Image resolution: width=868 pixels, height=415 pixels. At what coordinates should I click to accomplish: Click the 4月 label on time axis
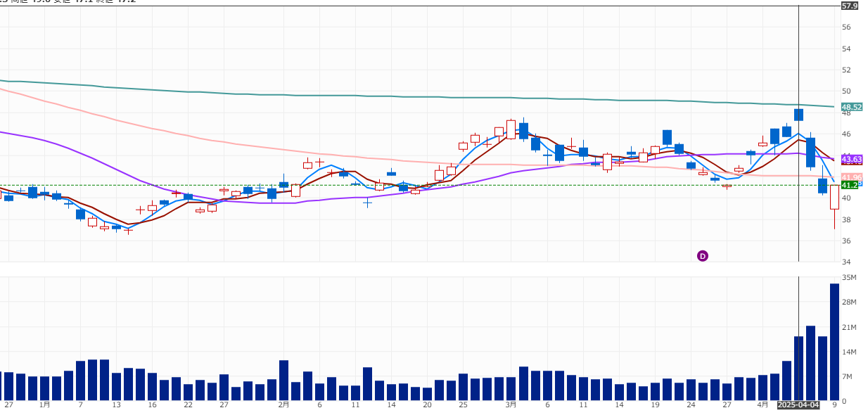tap(763, 405)
